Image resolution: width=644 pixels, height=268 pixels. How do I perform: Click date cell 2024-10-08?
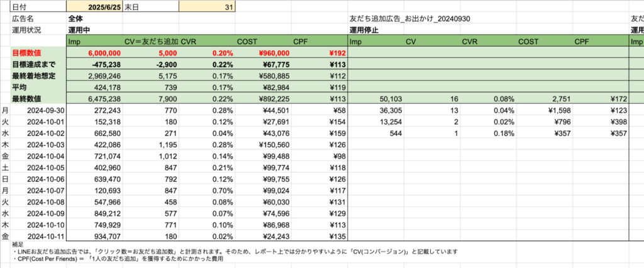pos(38,202)
